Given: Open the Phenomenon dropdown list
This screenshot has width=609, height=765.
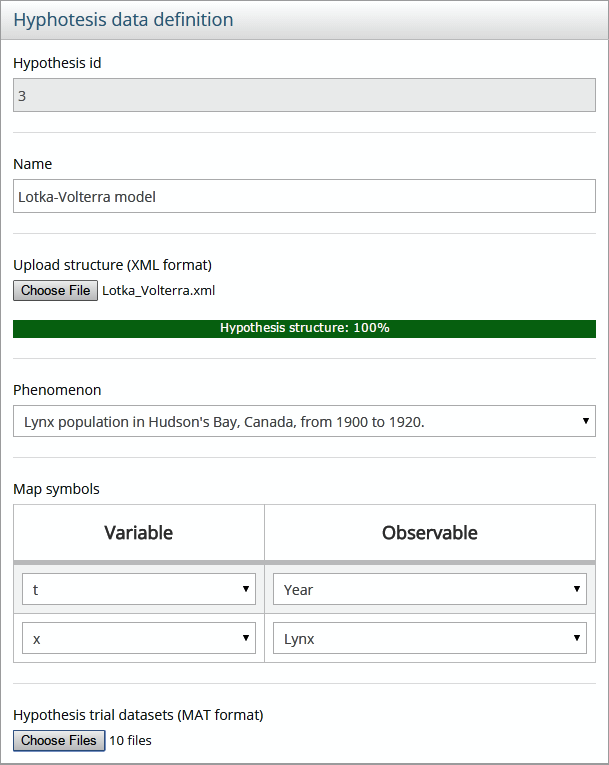Looking at the screenshot, I should point(304,422).
